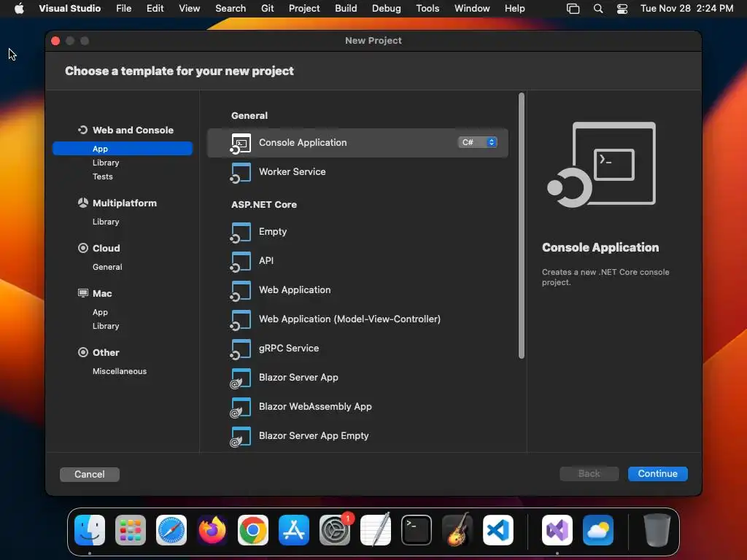This screenshot has width=747, height=560.
Task: Launch Google Chrome from the Dock
Action: [x=253, y=530]
